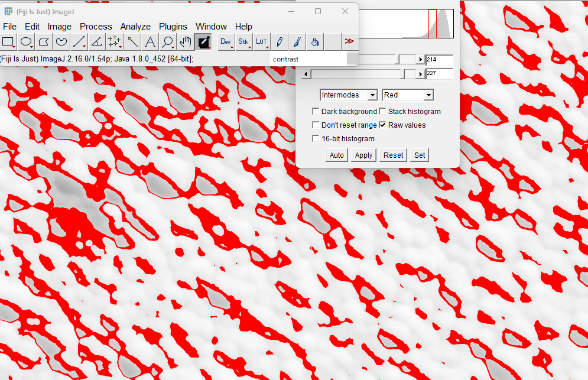This screenshot has width=588, height=380.
Task: Open the Intermodes threshold method dropdown
Action: click(349, 95)
